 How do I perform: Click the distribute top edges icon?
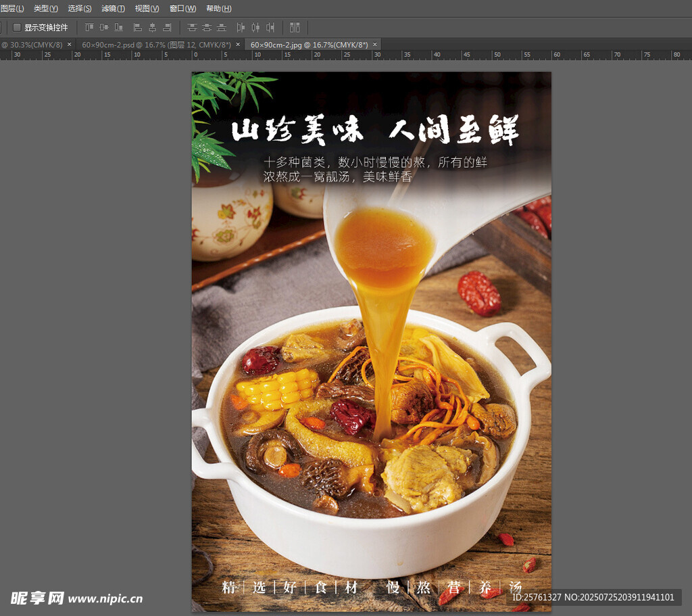[192, 28]
